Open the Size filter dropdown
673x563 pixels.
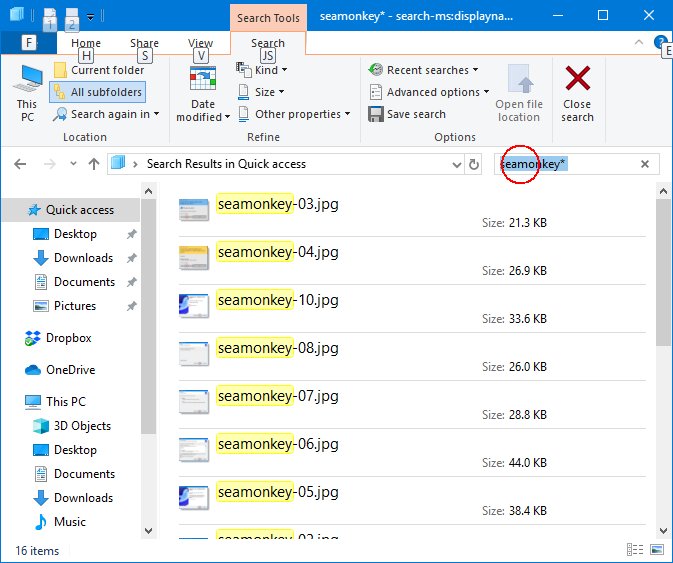coord(261,92)
